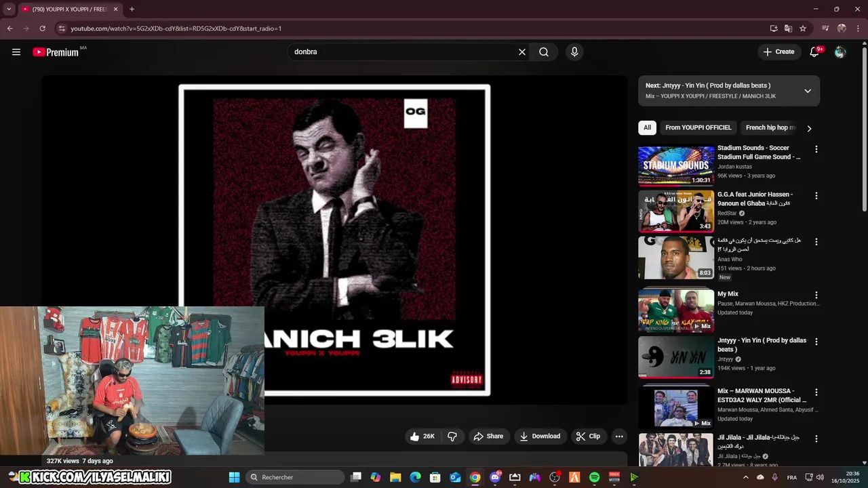This screenshot has height=488, width=868.
Task: Switch FRA keyboard language
Action: pos(791,477)
